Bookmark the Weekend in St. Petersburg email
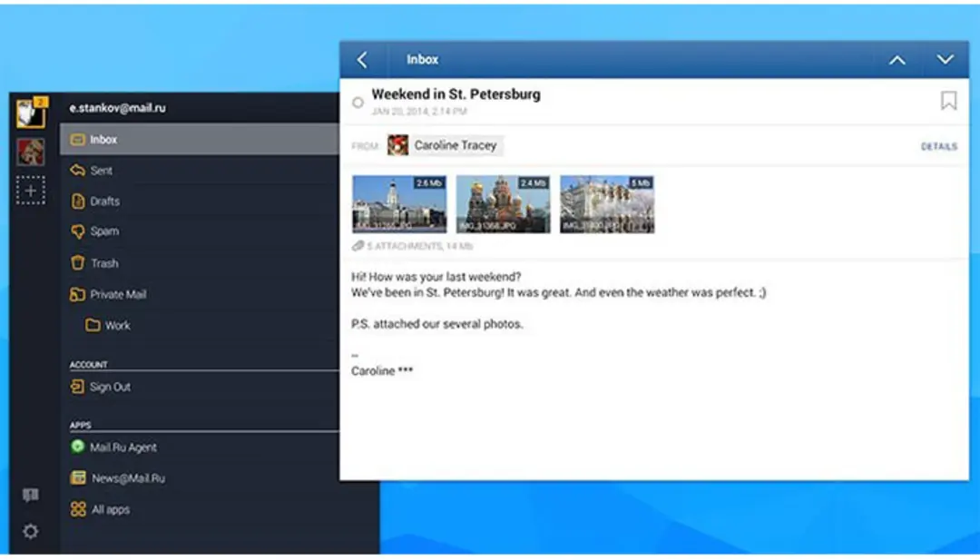980x560 pixels. tap(948, 101)
